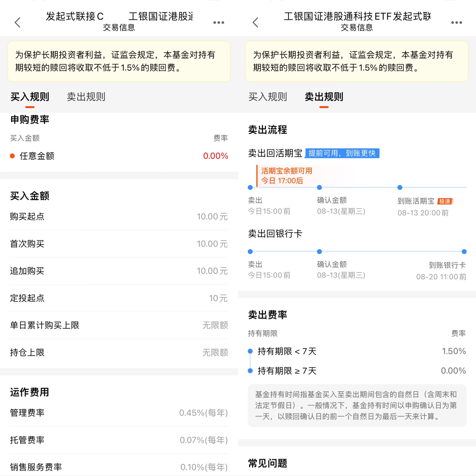Screen dimensions: 476x476
Task: Tap the 卖出回活期宝 heading
Action: [275, 153]
